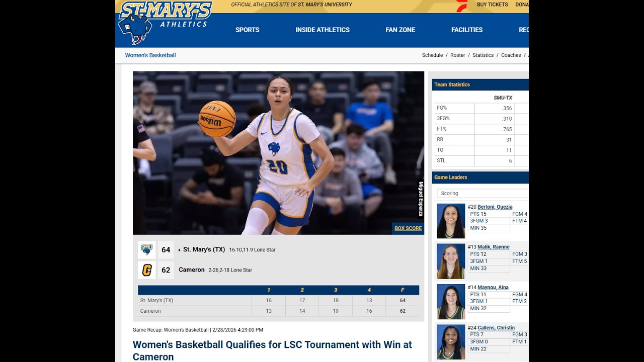Click the Game Leaders panel header

click(480, 177)
